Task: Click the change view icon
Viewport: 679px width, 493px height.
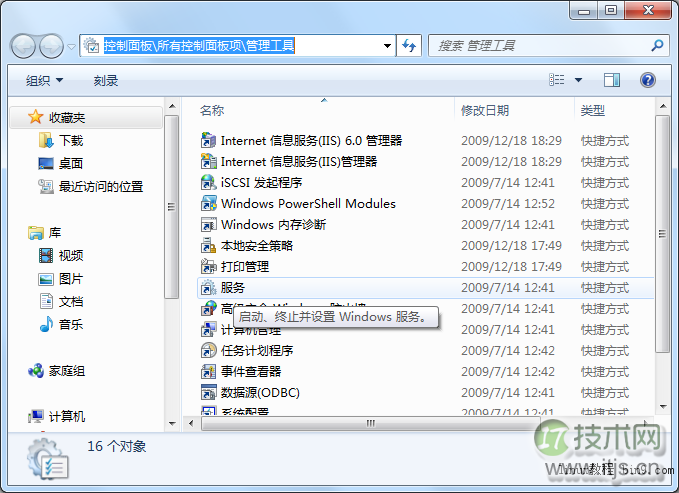Action: pos(557,80)
